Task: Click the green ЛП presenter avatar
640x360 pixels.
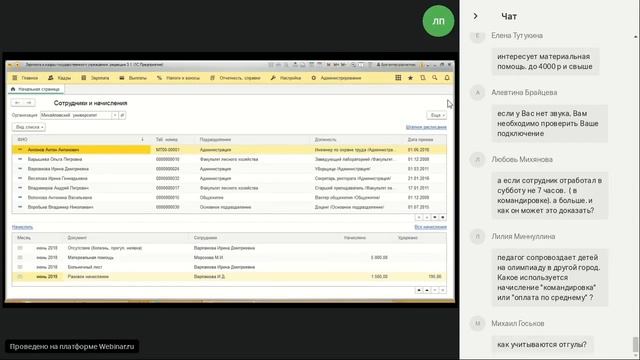Action: pos(438,21)
